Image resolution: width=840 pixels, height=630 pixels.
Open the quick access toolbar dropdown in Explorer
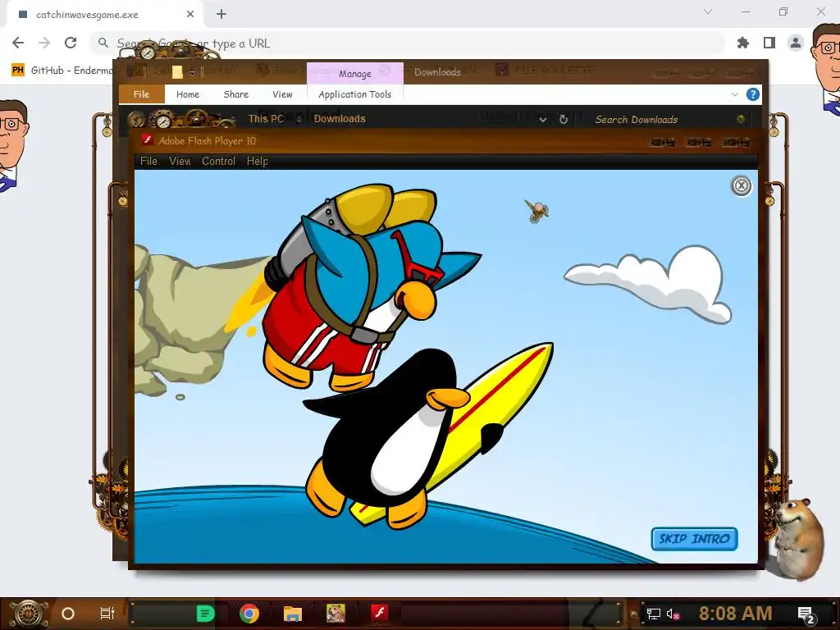coord(192,72)
